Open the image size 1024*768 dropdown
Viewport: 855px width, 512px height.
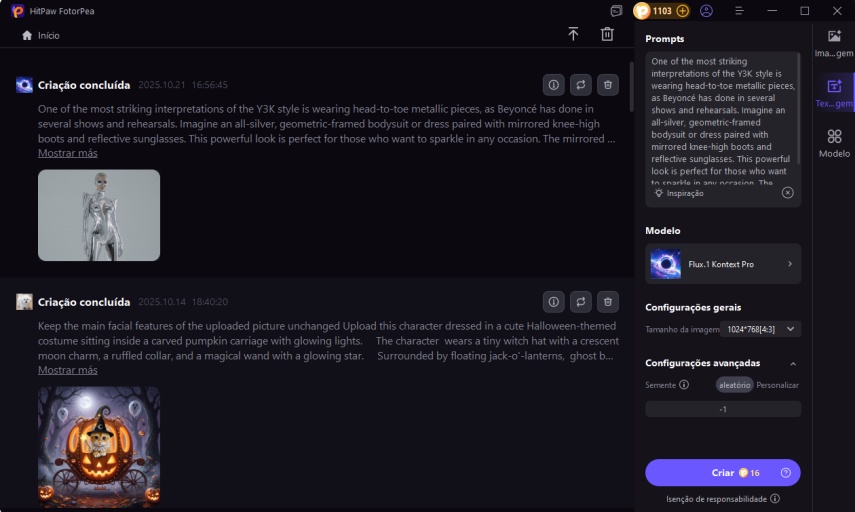(x=760, y=329)
